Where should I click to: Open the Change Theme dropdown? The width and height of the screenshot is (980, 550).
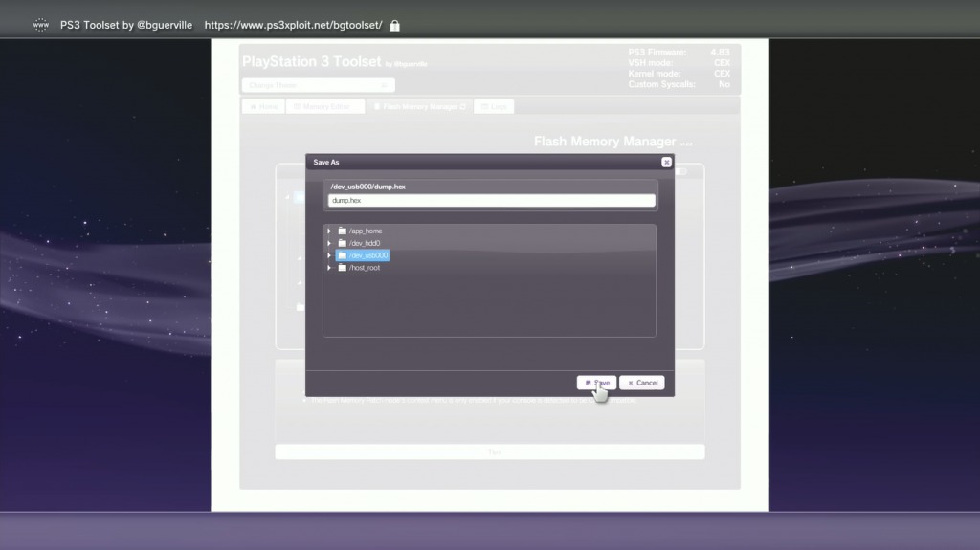point(318,85)
